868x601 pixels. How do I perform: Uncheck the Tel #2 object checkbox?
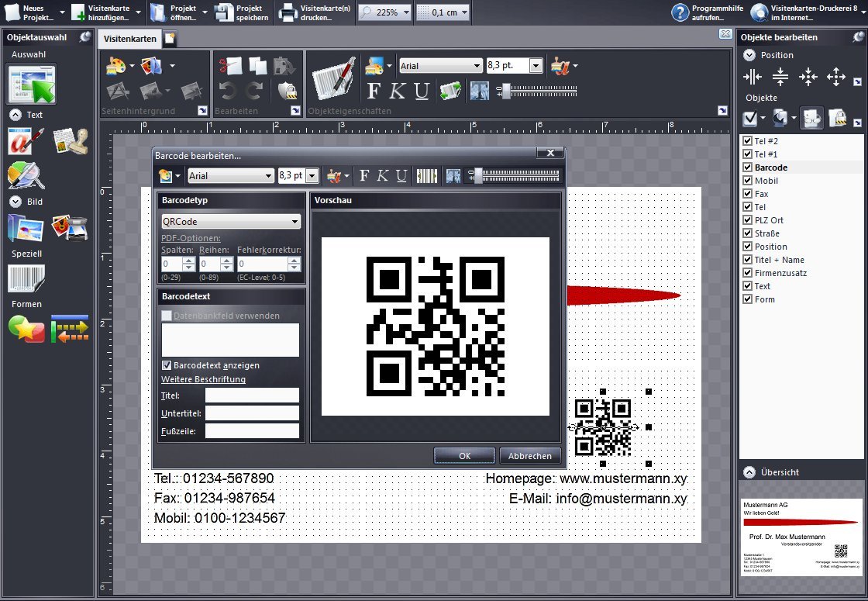[747, 140]
